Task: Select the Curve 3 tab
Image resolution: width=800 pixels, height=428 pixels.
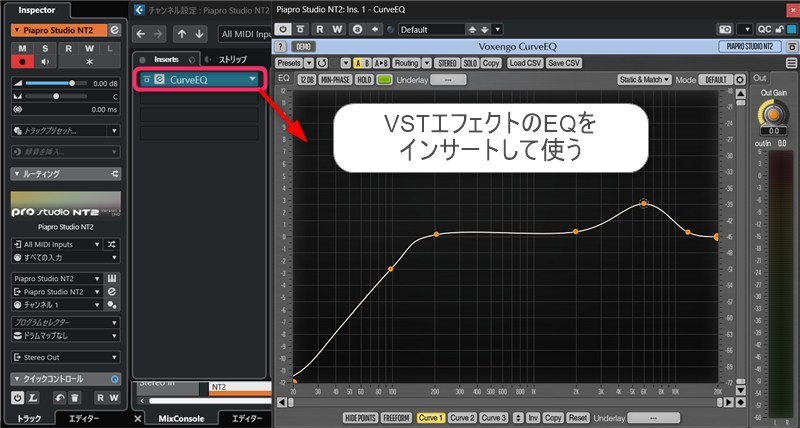Action: (x=494, y=418)
